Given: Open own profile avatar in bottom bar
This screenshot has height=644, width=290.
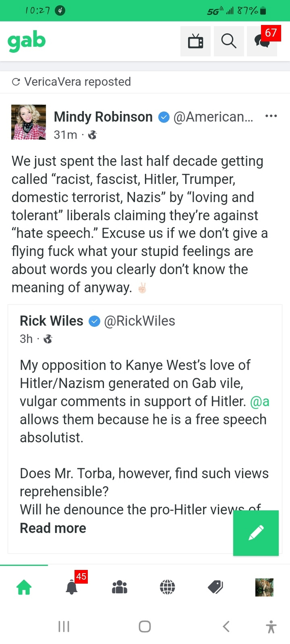Looking at the screenshot, I should click(264, 587).
